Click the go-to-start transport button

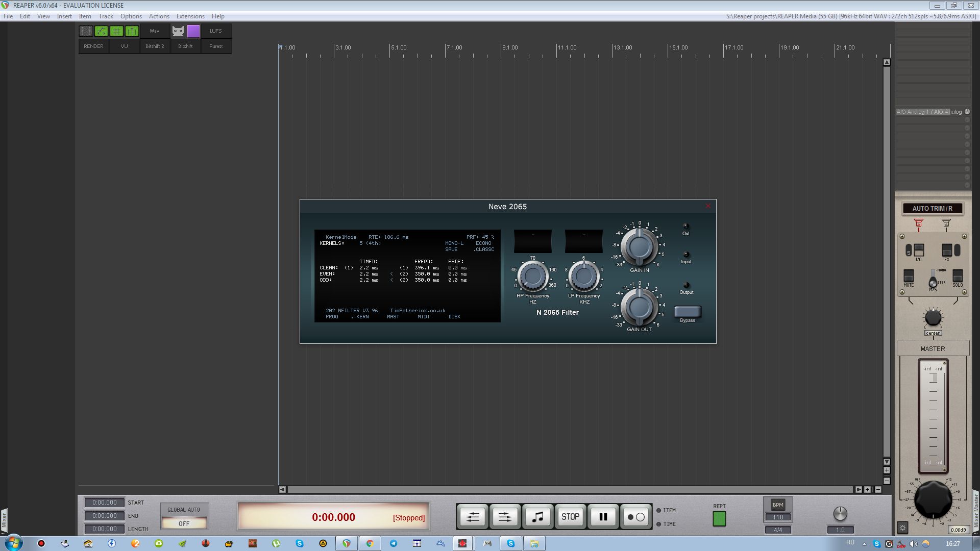point(473,517)
